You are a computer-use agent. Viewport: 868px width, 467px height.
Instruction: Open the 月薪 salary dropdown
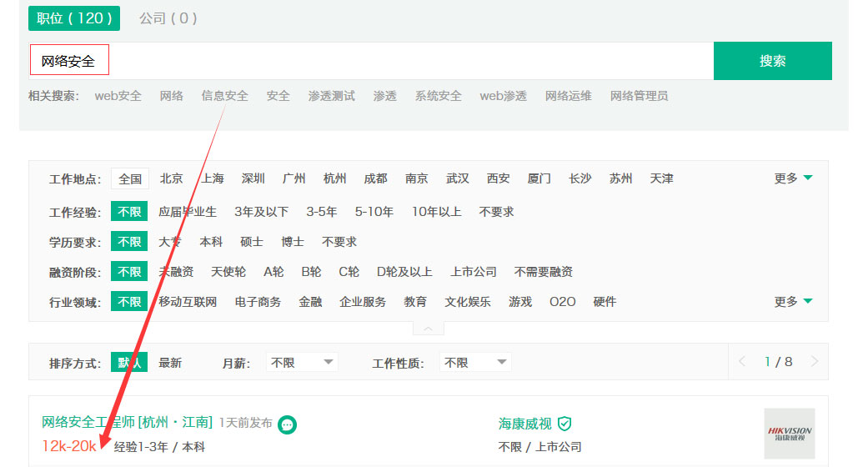[x=302, y=363]
